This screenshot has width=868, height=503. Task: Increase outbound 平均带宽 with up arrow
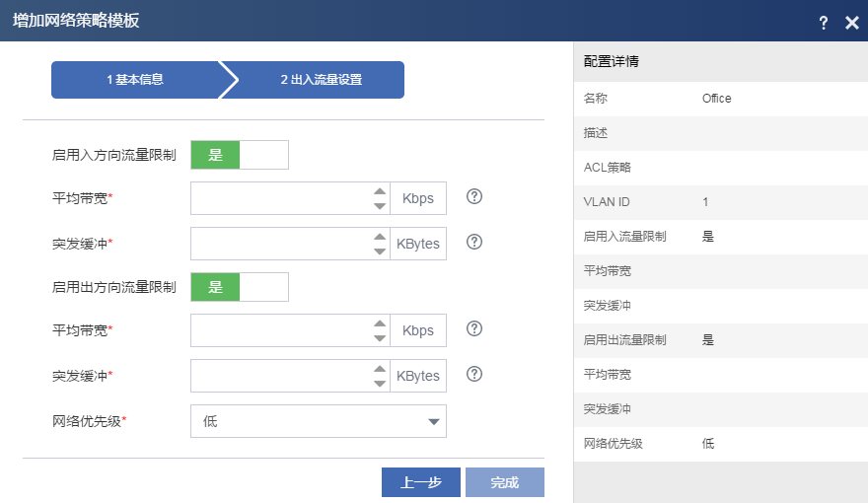click(x=380, y=323)
